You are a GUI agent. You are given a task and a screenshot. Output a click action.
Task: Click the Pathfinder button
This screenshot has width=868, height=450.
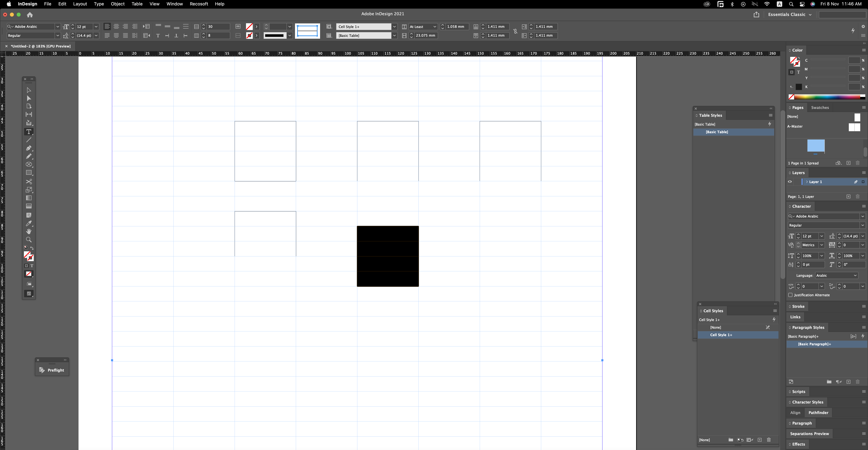coord(818,412)
